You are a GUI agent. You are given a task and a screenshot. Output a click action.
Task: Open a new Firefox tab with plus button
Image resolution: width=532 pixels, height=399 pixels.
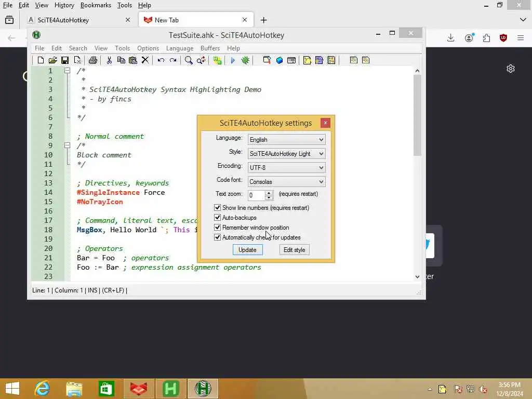pos(263,20)
